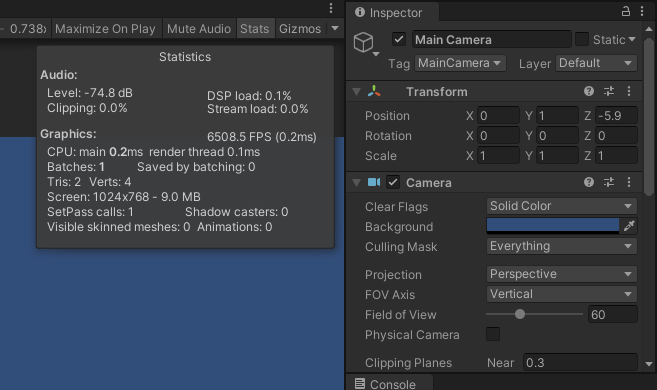Click the GameObject cube icon selector
This screenshot has width=657, height=390.
[x=366, y=44]
